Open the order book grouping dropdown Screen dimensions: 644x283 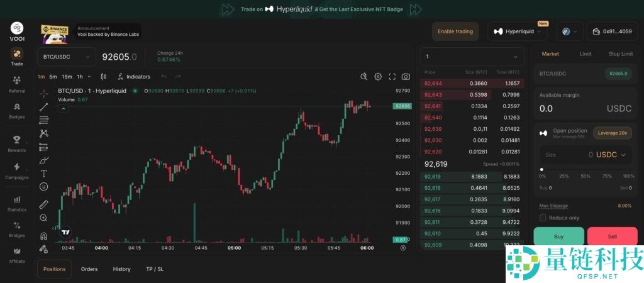pyautogui.click(x=472, y=57)
